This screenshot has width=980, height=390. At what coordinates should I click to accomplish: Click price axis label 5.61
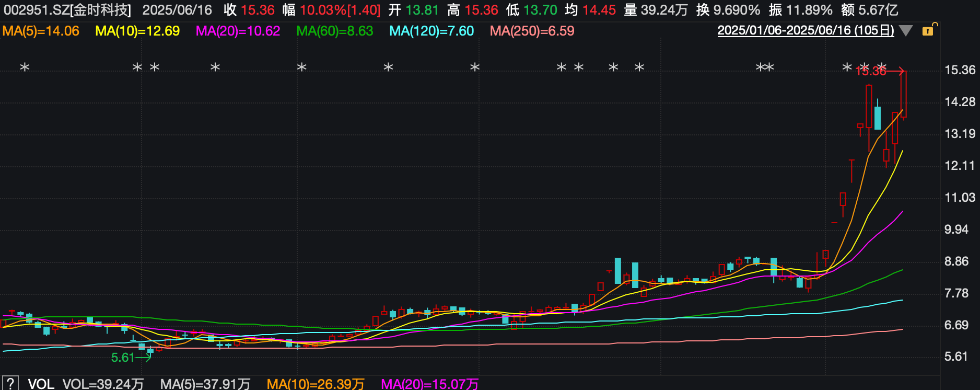(x=956, y=357)
